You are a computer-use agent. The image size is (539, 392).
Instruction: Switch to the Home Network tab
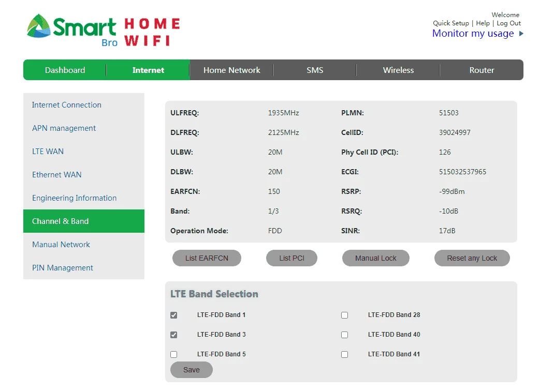coord(231,70)
